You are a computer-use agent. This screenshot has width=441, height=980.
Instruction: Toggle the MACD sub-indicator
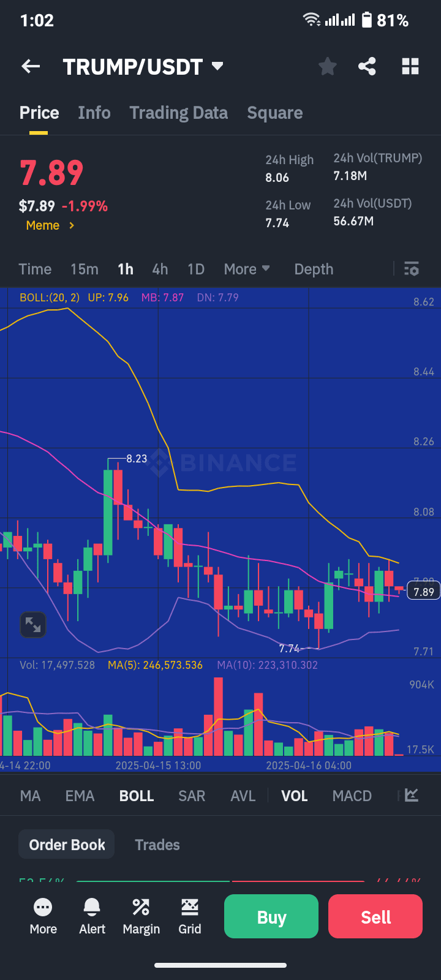click(x=352, y=796)
